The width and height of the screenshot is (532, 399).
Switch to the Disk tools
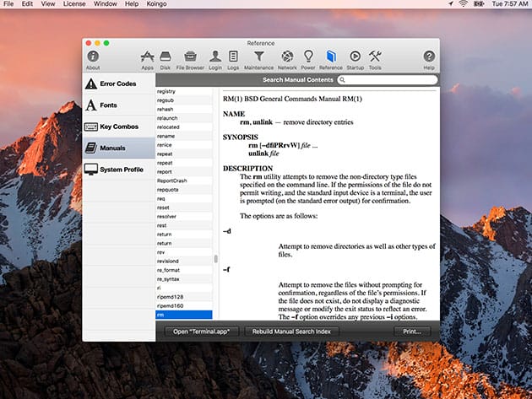(166, 57)
